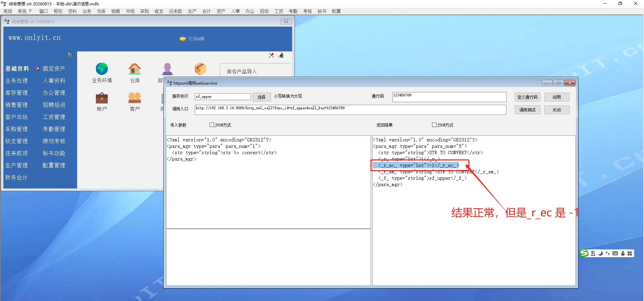Screen dimensions: 644x301
Task: Click the wand tool icon in the main panel
Action: pyautogui.click(x=271, y=55)
